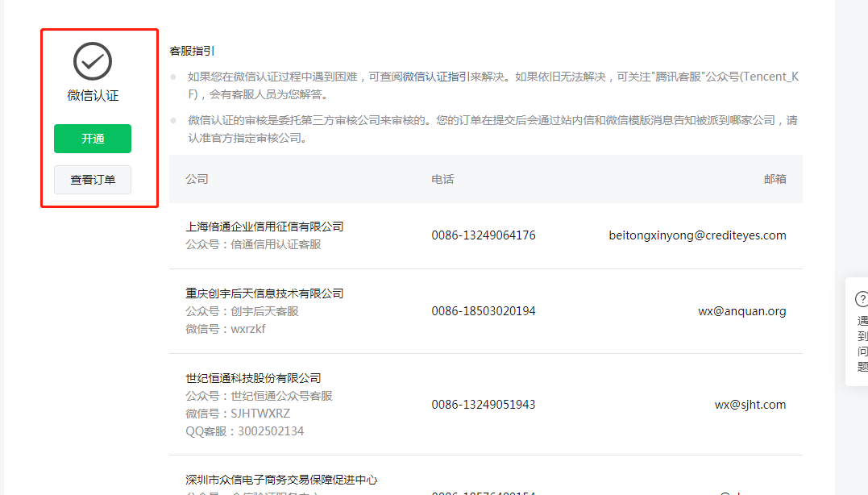
Task: Click the 邮箱 column header
Action: click(775, 179)
